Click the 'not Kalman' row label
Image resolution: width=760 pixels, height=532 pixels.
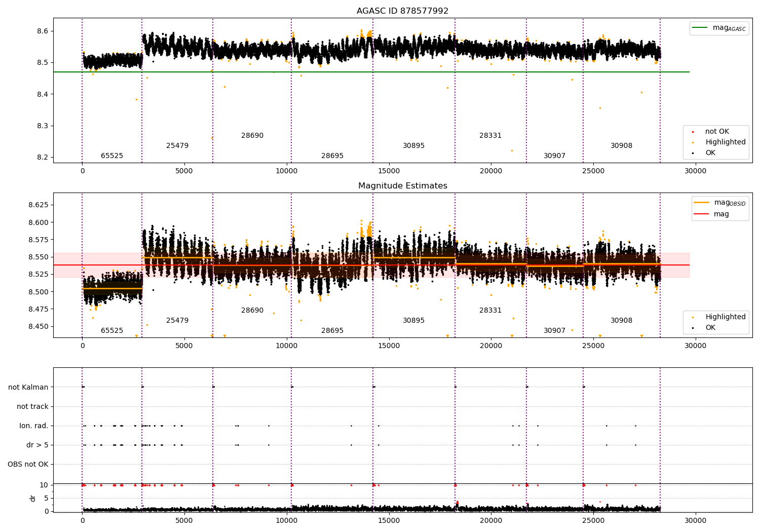click(28, 388)
